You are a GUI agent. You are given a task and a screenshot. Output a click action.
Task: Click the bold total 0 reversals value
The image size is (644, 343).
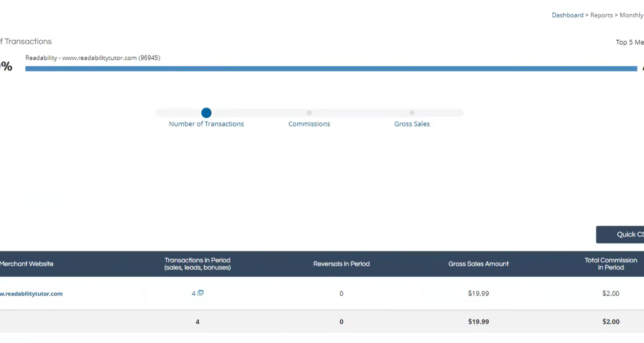[341, 322]
